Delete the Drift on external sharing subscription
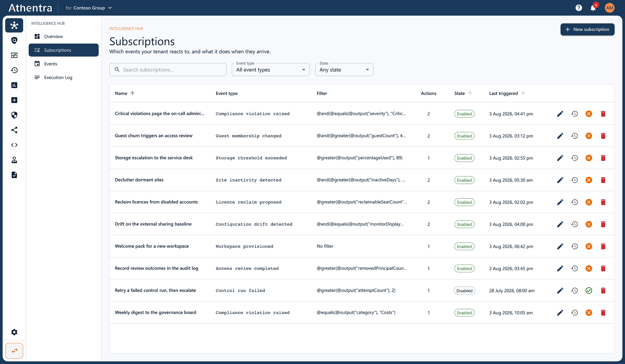This screenshot has height=364, width=625. click(x=603, y=224)
